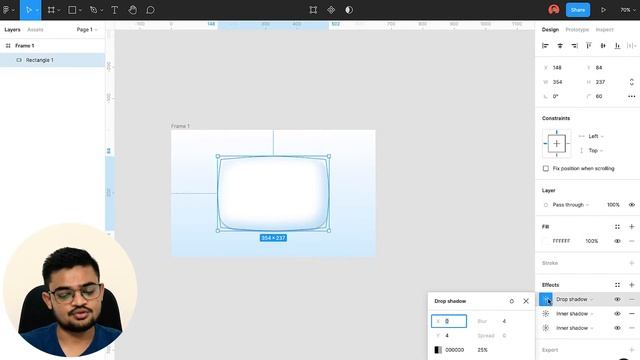640x360 pixels.
Task: Select the Pen tool
Action: click(x=93, y=10)
